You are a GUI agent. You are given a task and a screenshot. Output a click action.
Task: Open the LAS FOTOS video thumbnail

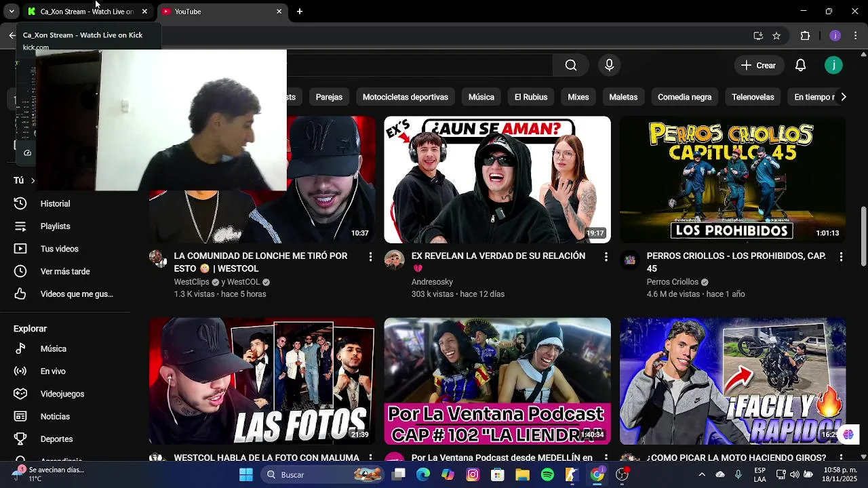pos(262,381)
